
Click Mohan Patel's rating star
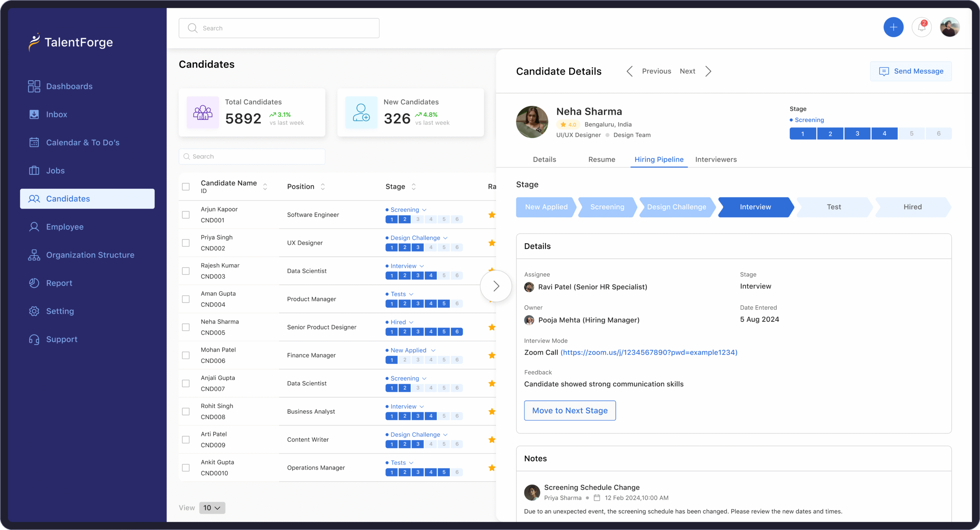pyautogui.click(x=492, y=355)
